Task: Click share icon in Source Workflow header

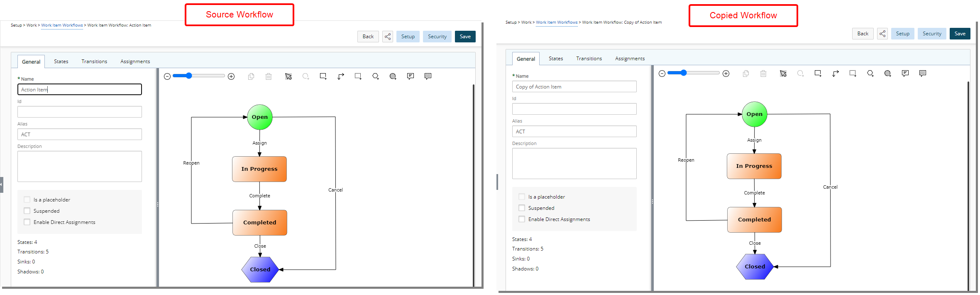Action: 388,37
